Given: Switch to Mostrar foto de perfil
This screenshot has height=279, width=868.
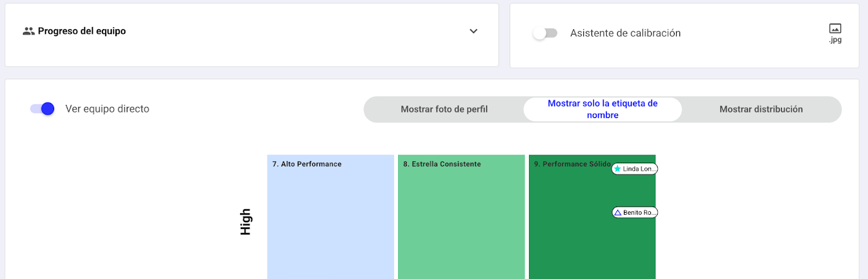Looking at the screenshot, I should 443,109.
